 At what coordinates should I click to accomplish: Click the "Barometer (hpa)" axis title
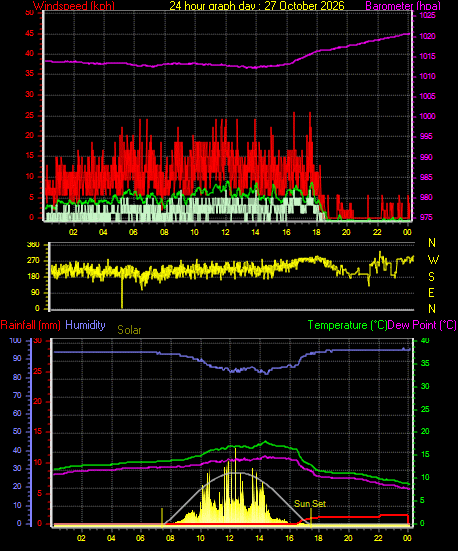403,6
